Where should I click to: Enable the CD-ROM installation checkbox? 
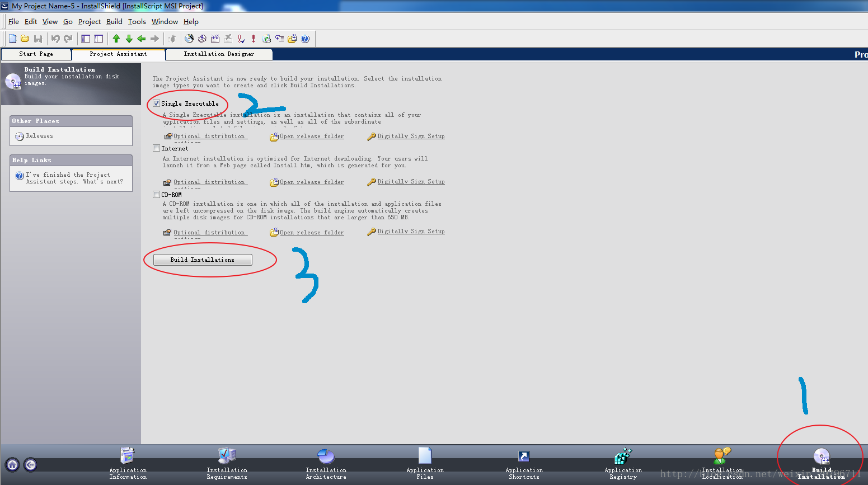click(x=157, y=195)
